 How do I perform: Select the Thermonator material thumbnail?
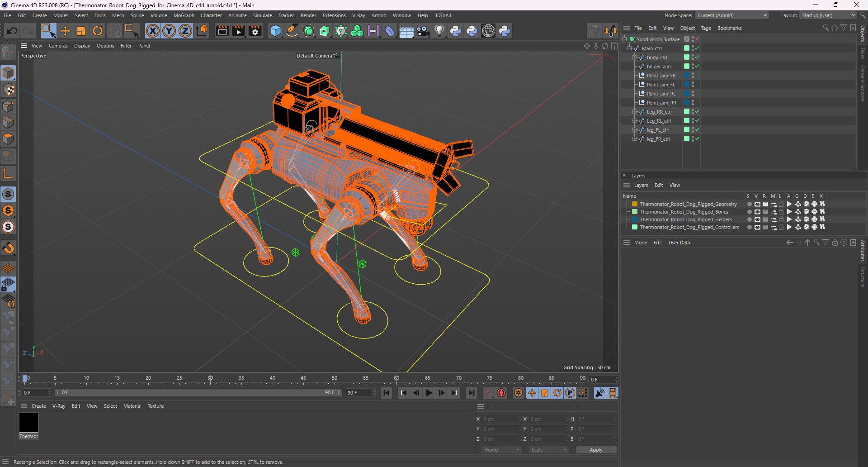[x=28, y=423]
